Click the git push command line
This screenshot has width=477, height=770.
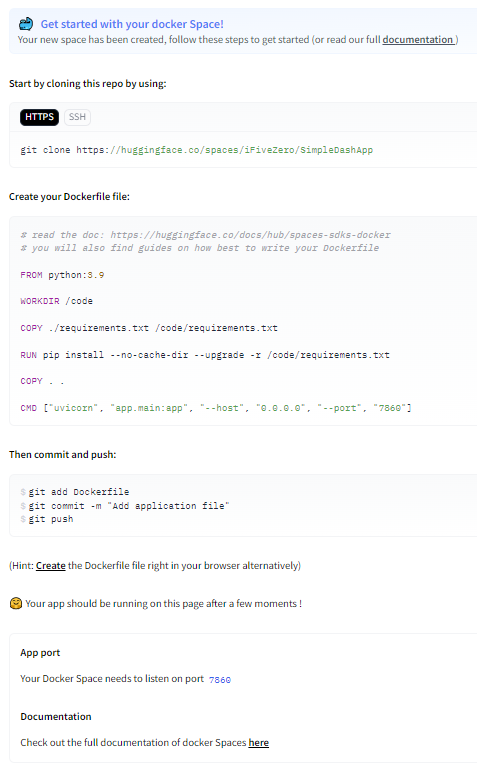tap(51, 519)
